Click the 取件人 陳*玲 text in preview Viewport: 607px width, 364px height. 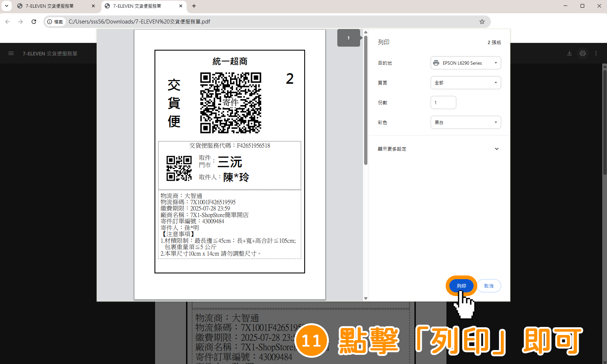point(224,177)
